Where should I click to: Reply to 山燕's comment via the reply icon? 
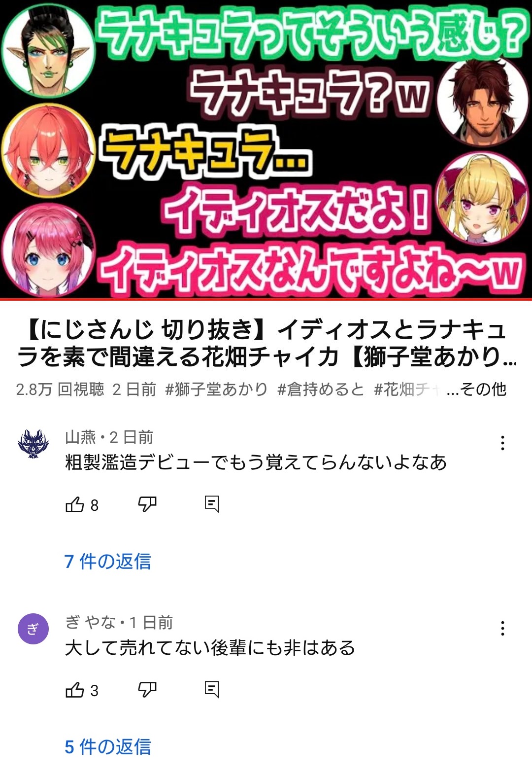coord(212,504)
